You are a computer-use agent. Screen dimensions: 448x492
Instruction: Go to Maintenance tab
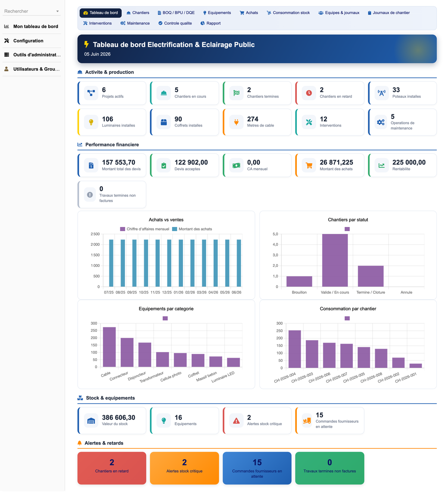click(135, 23)
